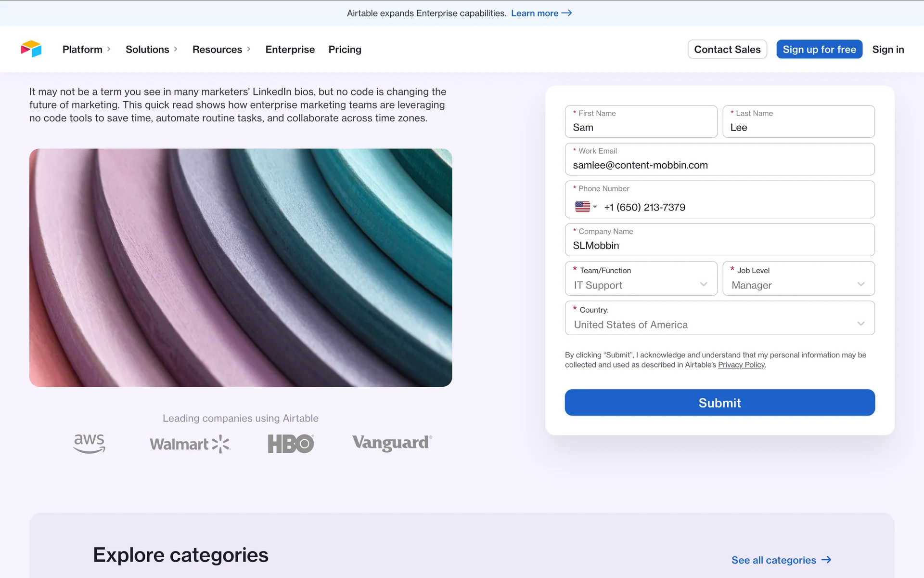This screenshot has height=578, width=924.
Task: Expand the Resources menu
Action: pos(221,49)
